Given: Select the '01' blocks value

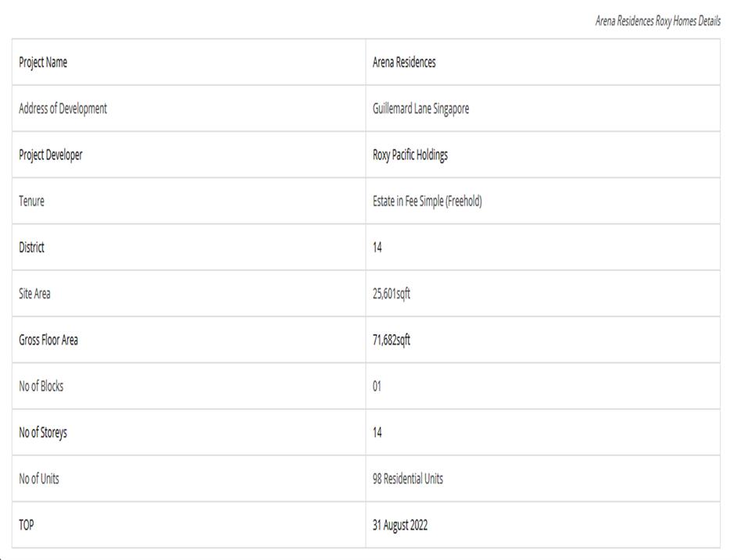Looking at the screenshot, I should pyautogui.click(x=377, y=387).
